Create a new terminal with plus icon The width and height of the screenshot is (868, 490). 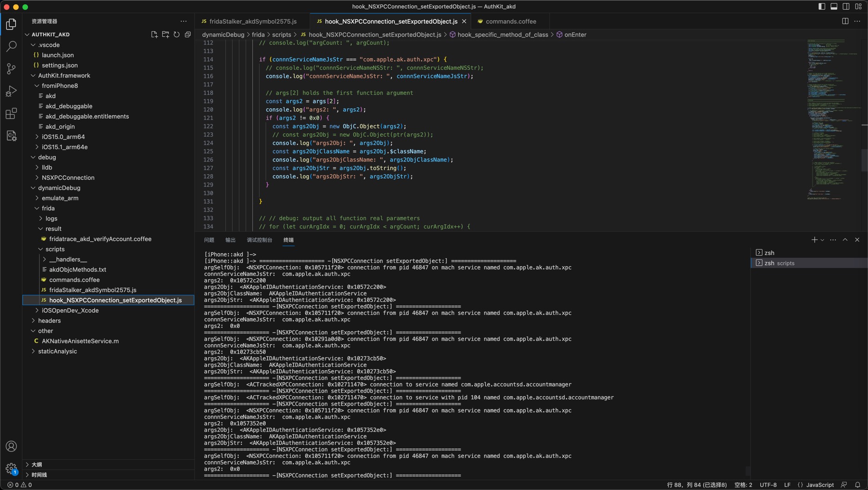(814, 240)
